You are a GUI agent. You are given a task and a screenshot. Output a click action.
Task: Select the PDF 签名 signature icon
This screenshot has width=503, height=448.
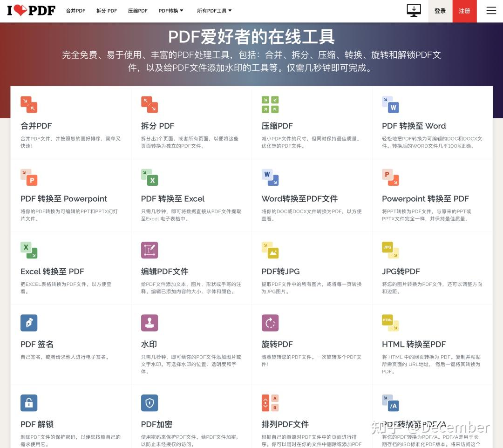click(29, 323)
